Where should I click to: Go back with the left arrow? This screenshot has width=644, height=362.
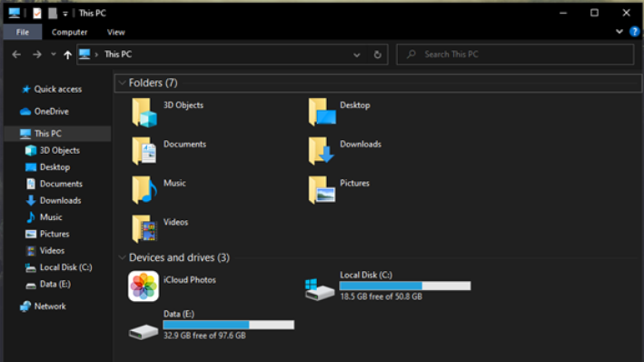pyautogui.click(x=16, y=55)
